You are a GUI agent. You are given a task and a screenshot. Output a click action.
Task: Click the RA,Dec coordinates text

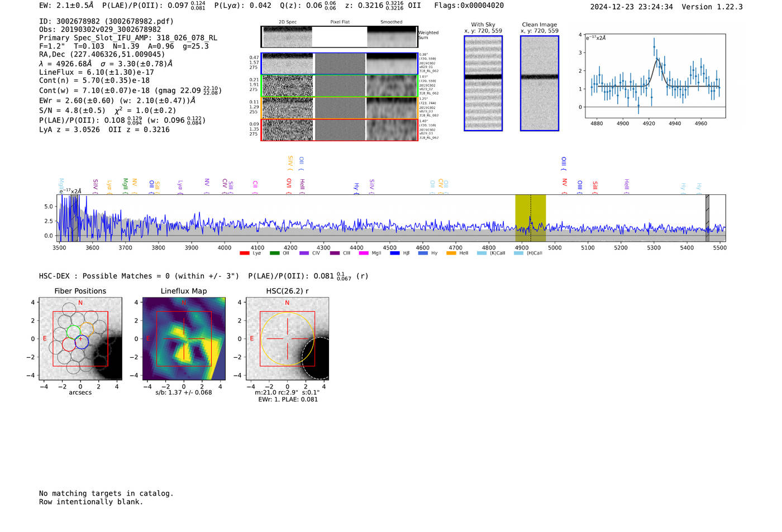point(102,54)
